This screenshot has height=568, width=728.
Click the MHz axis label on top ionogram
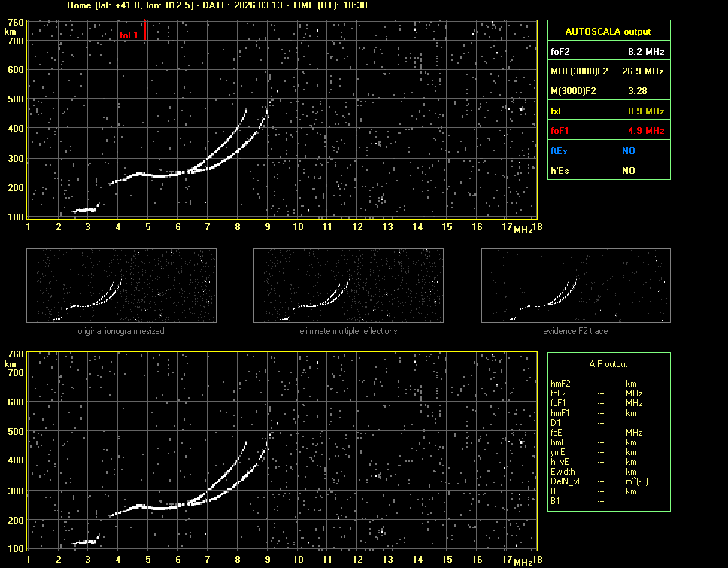point(523,229)
